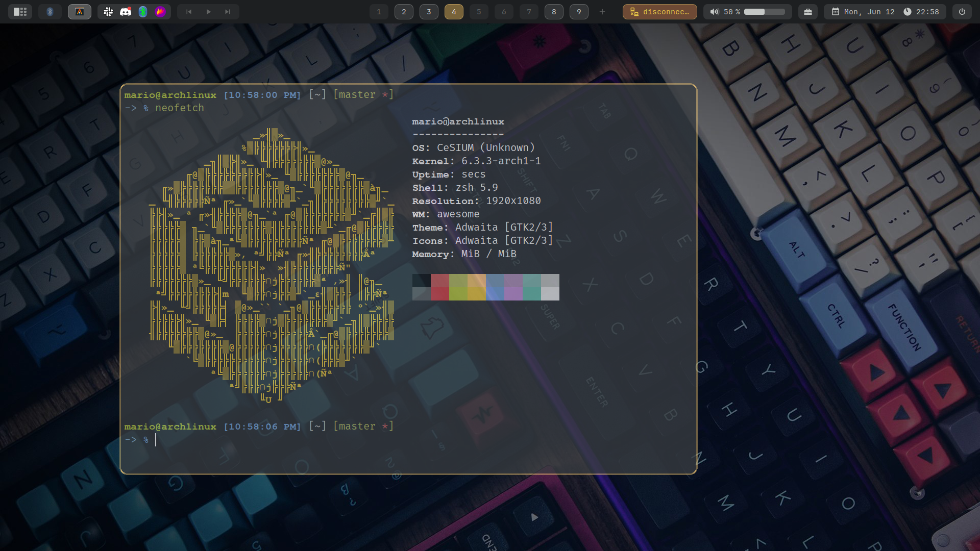Open Discord tray icon
The height and width of the screenshot is (551, 980).
click(126, 12)
